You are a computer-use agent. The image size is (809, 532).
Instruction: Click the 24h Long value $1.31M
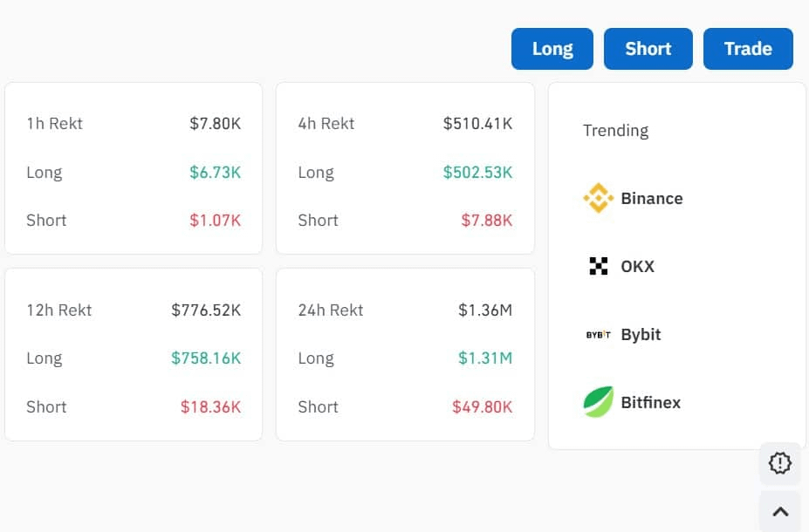pyautogui.click(x=485, y=358)
